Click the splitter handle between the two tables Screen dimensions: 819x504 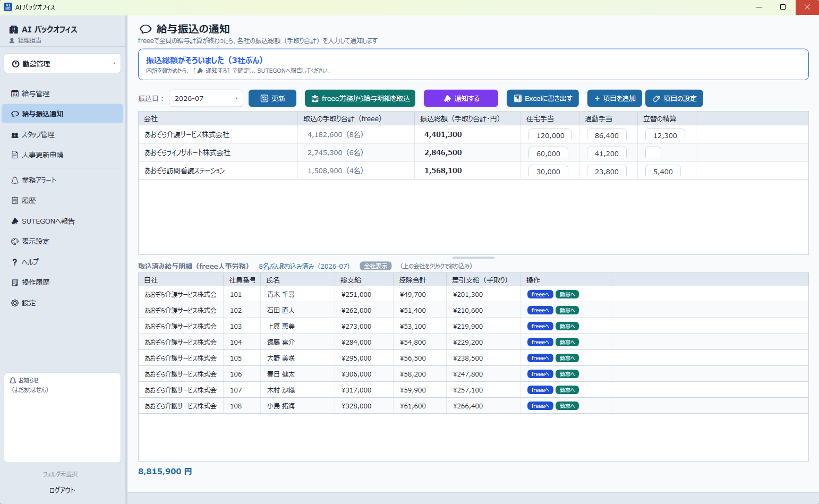[473, 258]
